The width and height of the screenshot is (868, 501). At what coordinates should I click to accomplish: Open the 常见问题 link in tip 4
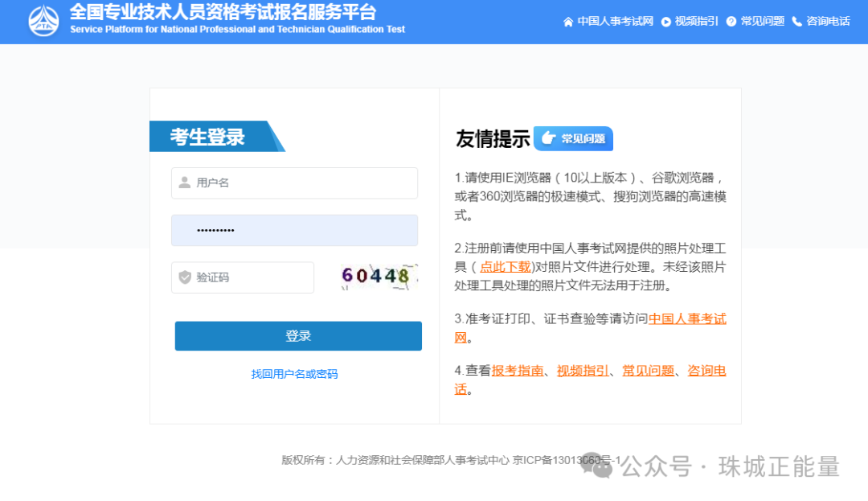tap(649, 371)
